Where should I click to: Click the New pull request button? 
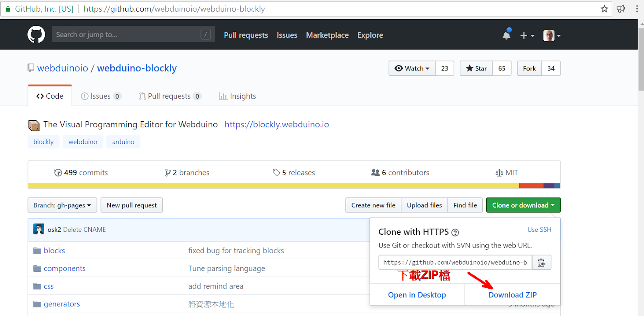click(132, 205)
